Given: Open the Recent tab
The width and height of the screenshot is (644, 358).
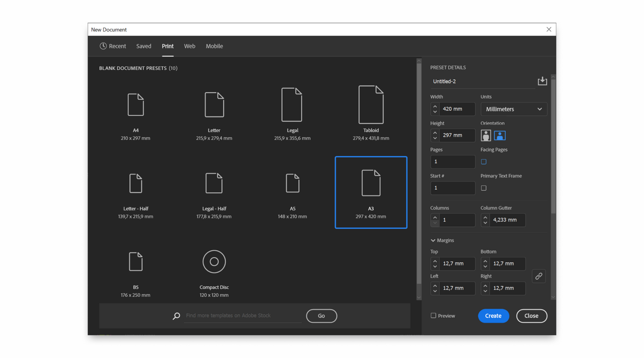Looking at the screenshot, I should [x=113, y=46].
